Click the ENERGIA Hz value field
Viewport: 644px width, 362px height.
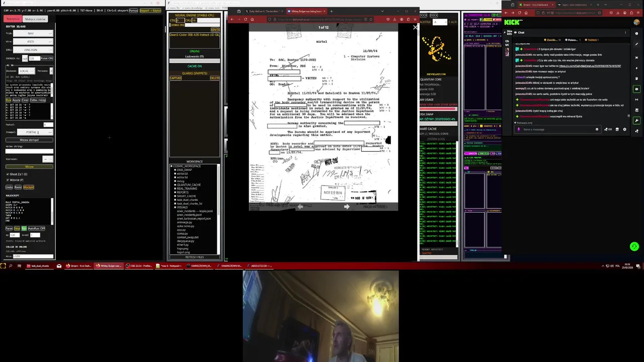34,58
